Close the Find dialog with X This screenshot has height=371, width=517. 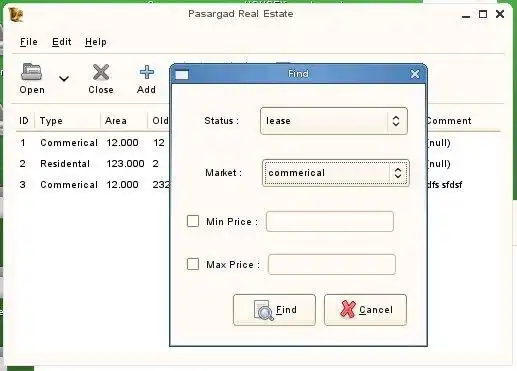click(x=415, y=74)
